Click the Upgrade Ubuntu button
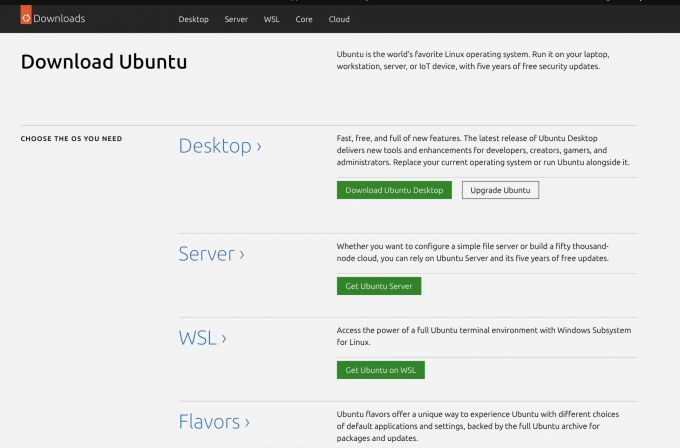This screenshot has height=448, width=680. click(x=500, y=190)
